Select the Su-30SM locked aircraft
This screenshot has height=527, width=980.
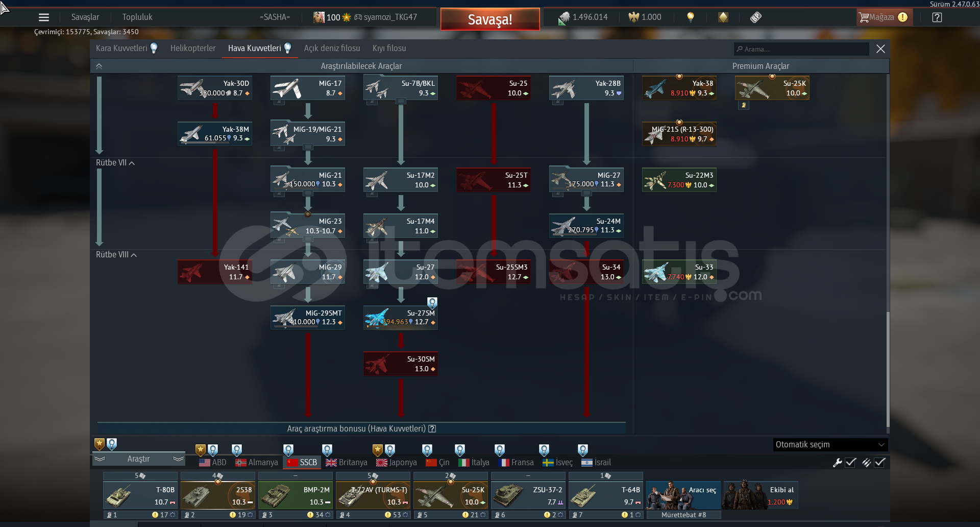pyautogui.click(x=401, y=364)
